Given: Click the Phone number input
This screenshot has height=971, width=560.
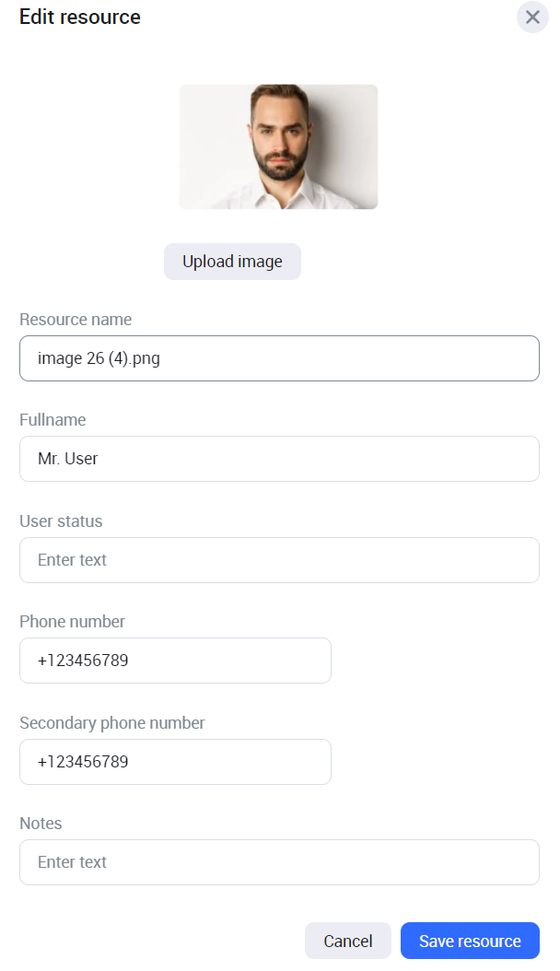Looking at the screenshot, I should (x=175, y=661).
